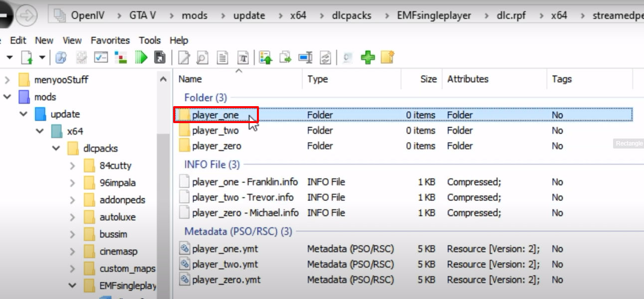Viewport: 644px width, 299px height.
Task: Click the greyed-out icon left of green plus
Action: [x=348, y=57]
